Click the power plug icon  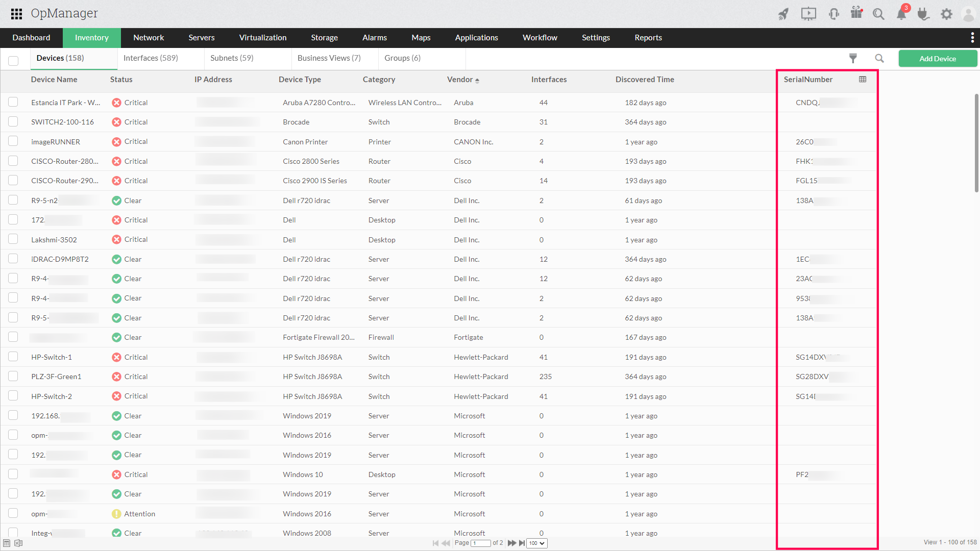pos(923,14)
